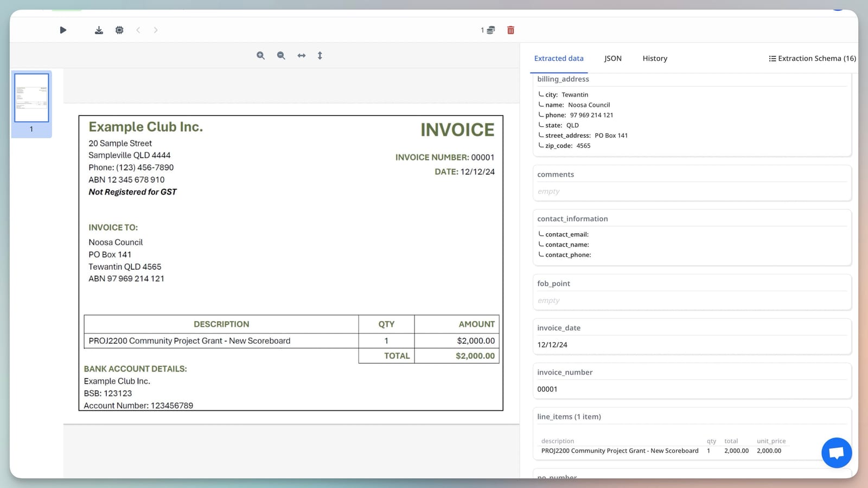Fit document to page height
The image size is (868, 488).
click(x=320, y=55)
